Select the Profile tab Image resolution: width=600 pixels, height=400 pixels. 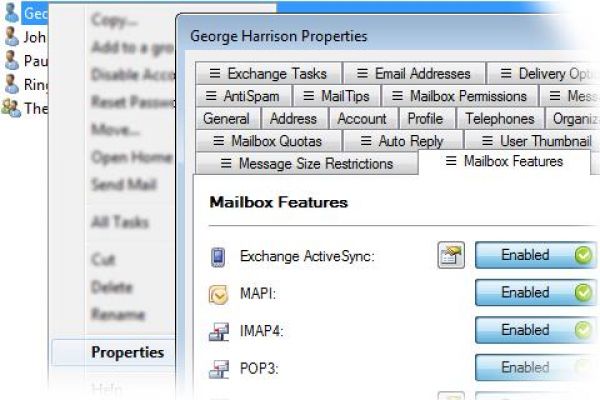tap(426, 119)
